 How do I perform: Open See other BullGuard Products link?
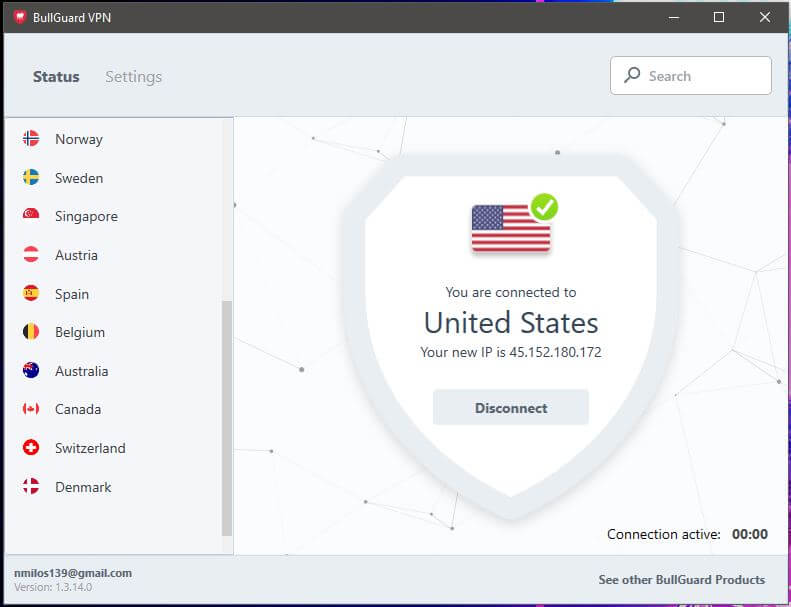coord(682,580)
